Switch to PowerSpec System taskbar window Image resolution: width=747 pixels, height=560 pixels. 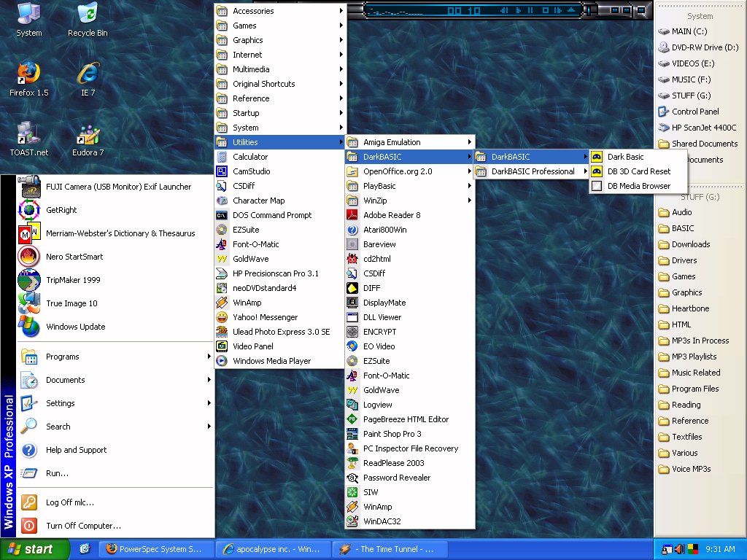[156, 549]
